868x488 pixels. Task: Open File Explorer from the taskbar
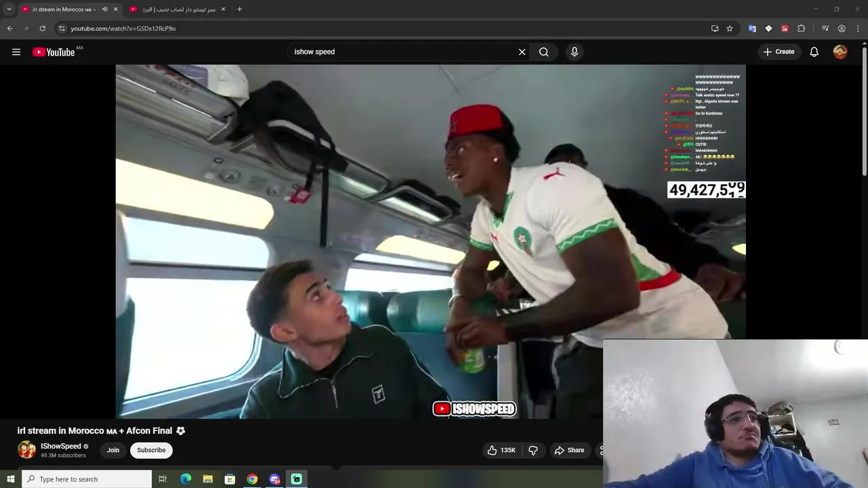pyautogui.click(x=208, y=479)
